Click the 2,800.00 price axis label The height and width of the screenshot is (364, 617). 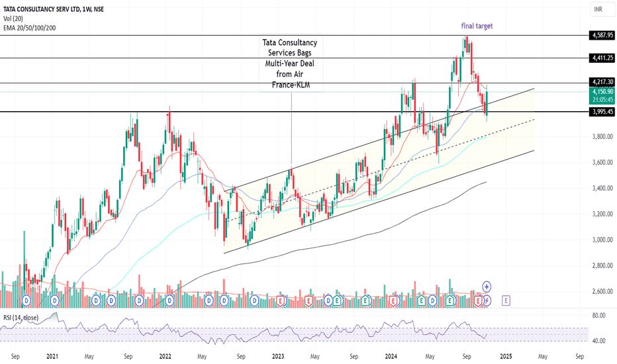602,265
